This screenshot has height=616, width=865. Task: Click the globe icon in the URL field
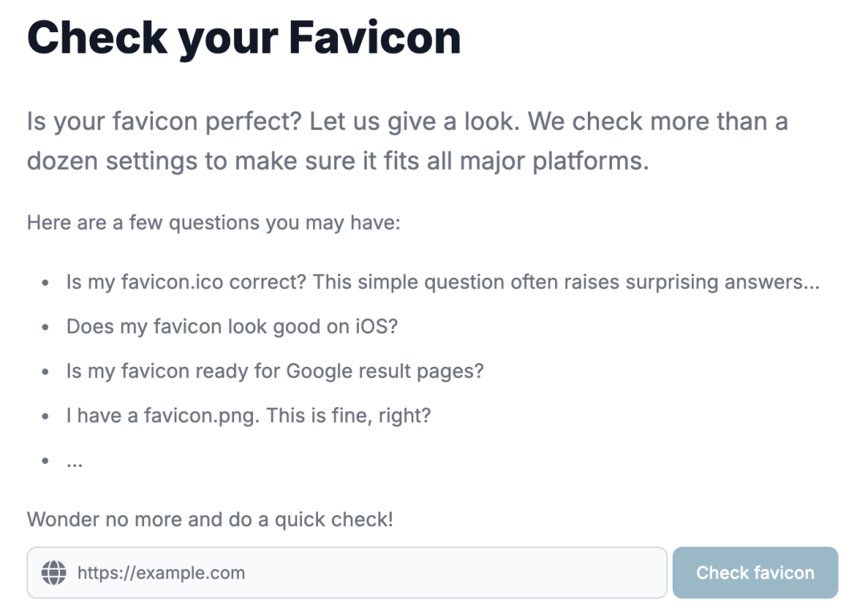click(54, 573)
